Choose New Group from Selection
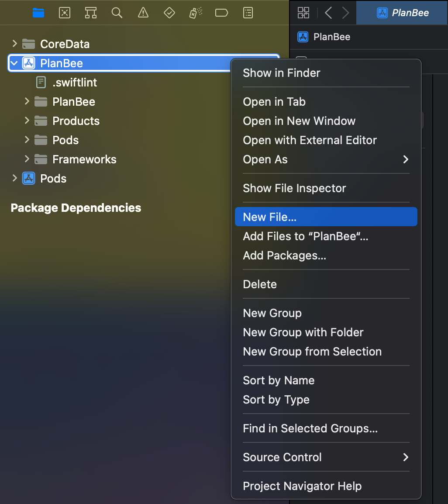Viewport: 448px width, 504px height. [x=326, y=351]
